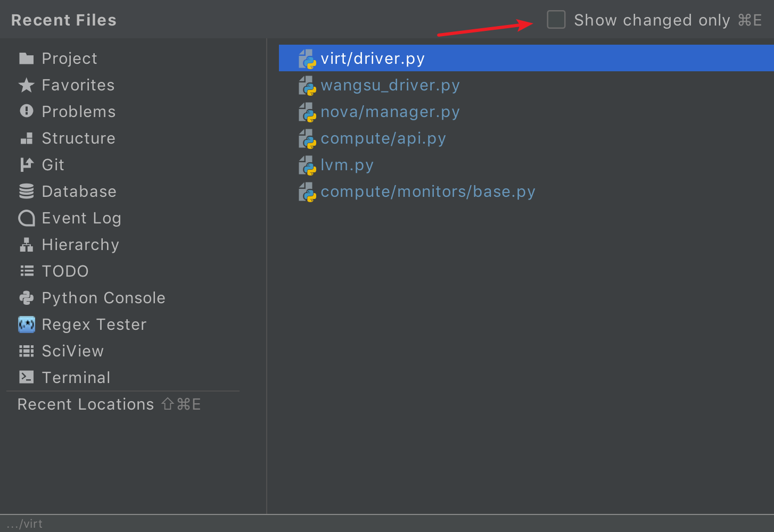Enable the Show changed only checkbox

556,20
